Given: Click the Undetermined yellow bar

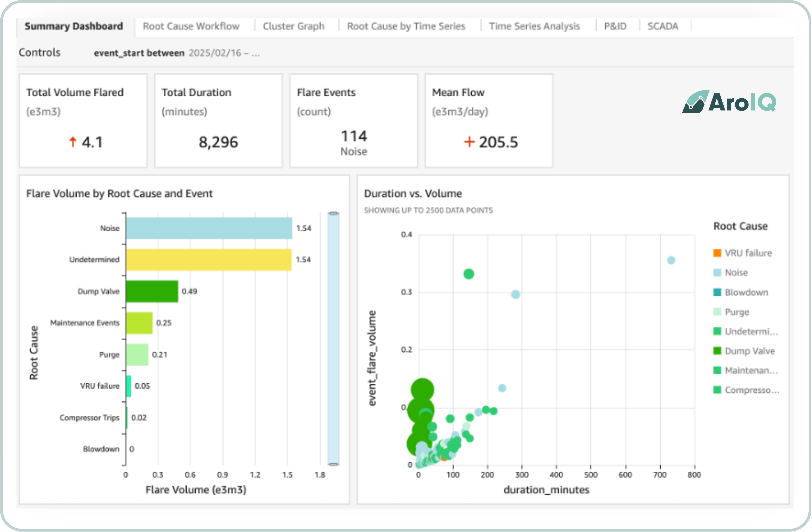Looking at the screenshot, I should point(208,260).
